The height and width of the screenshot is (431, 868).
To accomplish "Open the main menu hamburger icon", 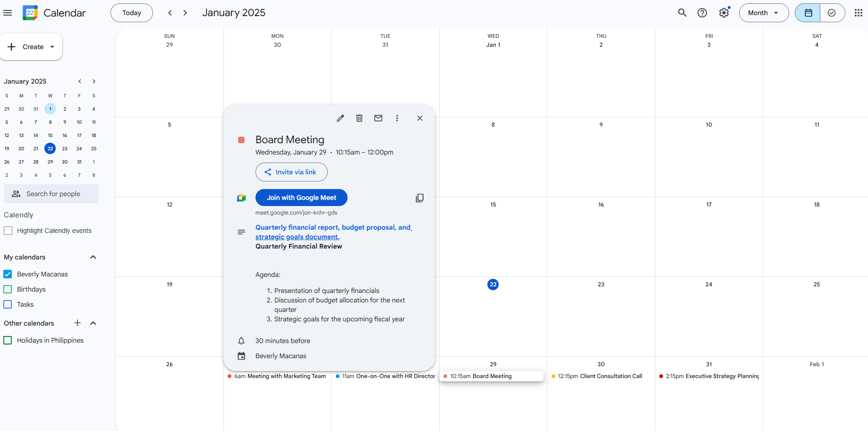I will click(x=8, y=13).
